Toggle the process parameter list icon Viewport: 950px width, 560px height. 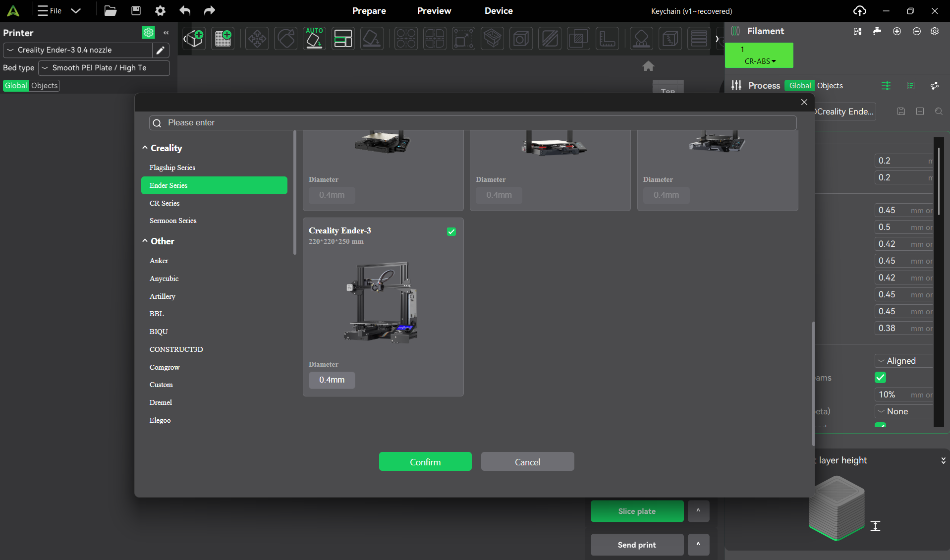coord(910,86)
